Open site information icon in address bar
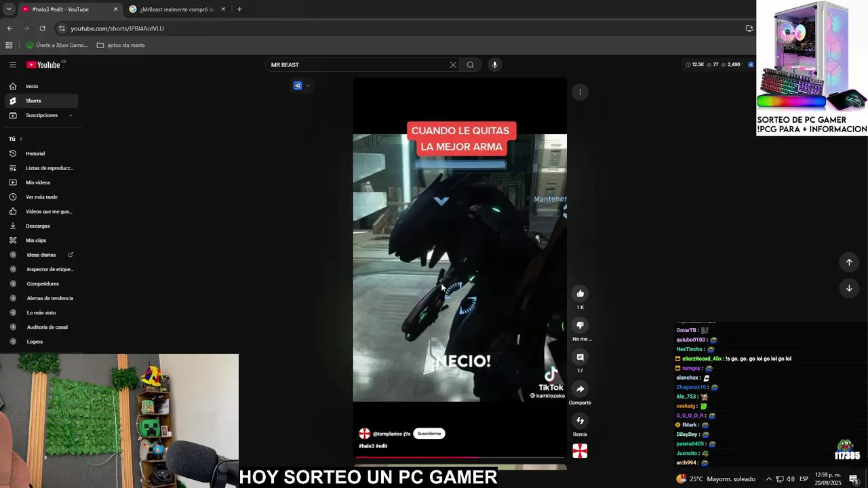The height and width of the screenshot is (488, 868). [x=62, y=28]
